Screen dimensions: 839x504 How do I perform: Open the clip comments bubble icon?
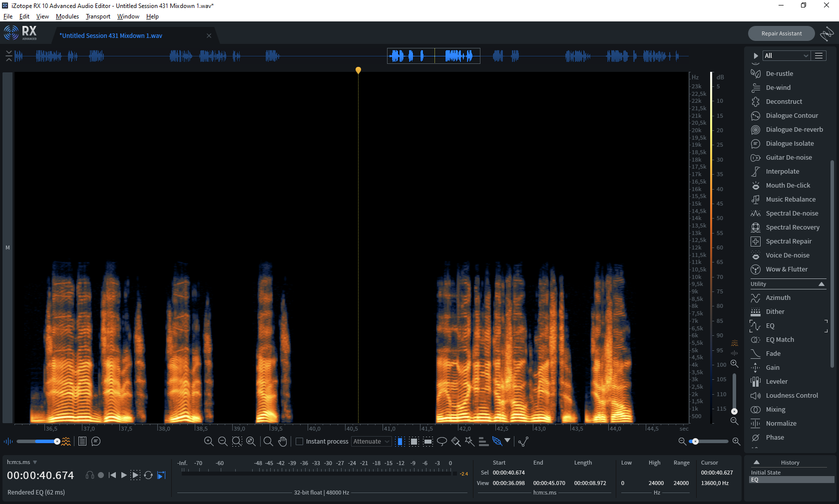coord(96,441)
